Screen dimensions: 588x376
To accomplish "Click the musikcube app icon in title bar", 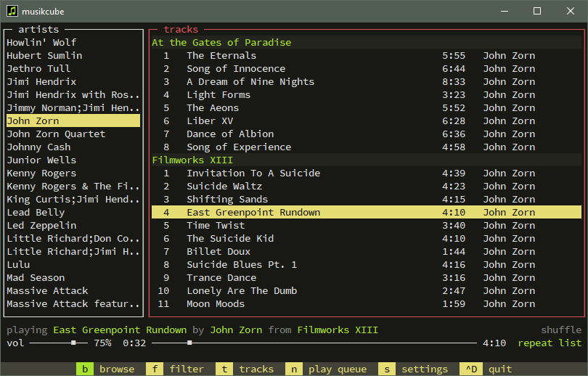I will pyautogui.click(x=12, y=11).
